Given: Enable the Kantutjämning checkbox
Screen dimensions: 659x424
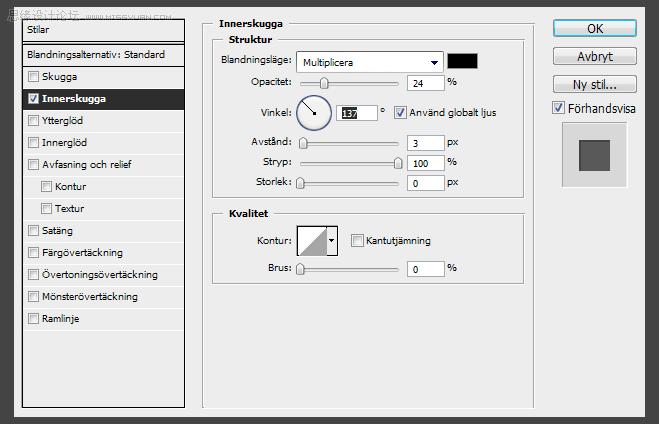Looking at the screenshot, I should [x=357, y=241].
